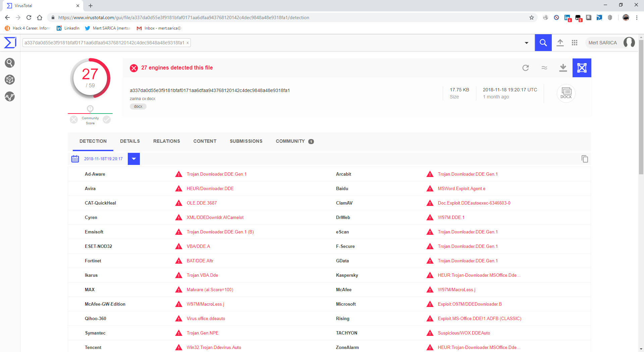Open the RELATIONS tab
Viewport: 644px width, 352px height.
tap(167, 141)
